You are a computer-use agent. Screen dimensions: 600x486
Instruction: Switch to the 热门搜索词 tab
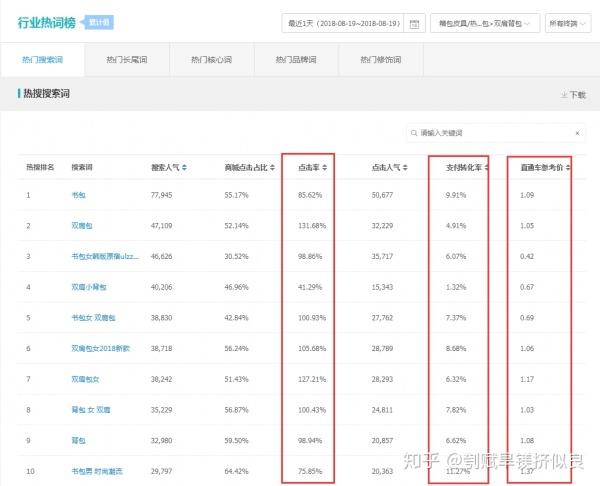(42, 60)
